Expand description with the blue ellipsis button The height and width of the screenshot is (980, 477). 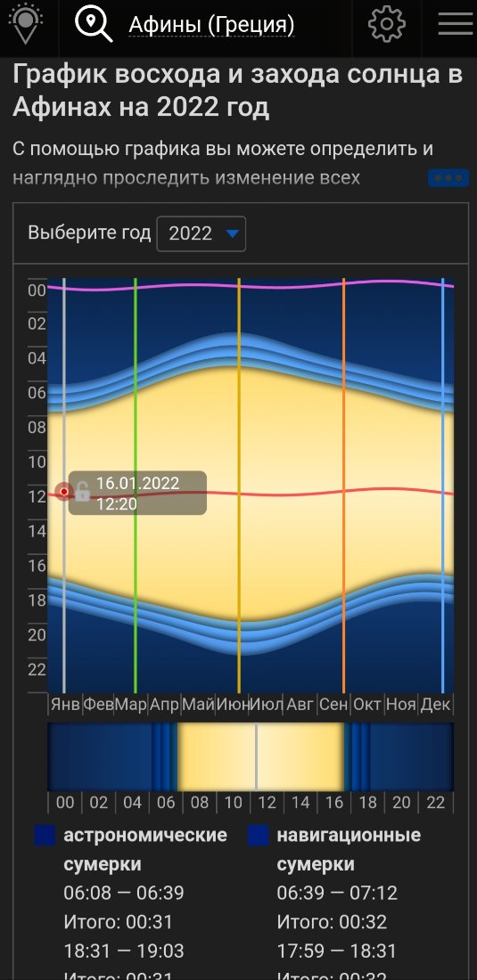pos(448,177)
